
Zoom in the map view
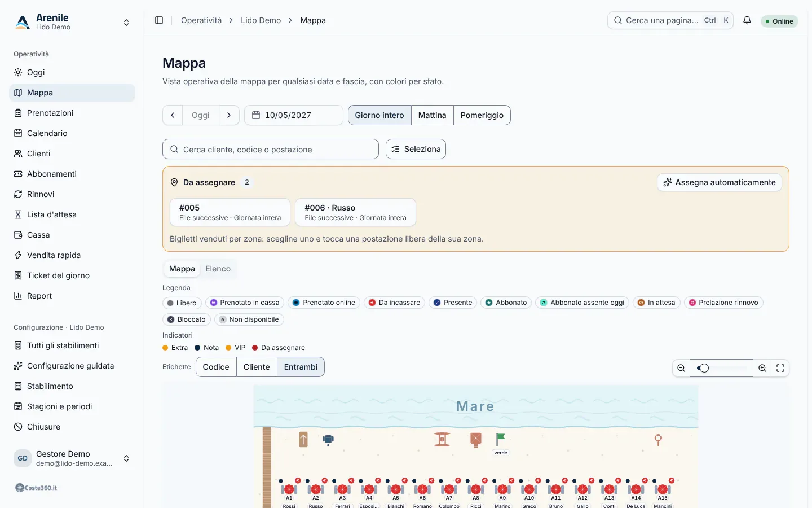pos(762,368)
